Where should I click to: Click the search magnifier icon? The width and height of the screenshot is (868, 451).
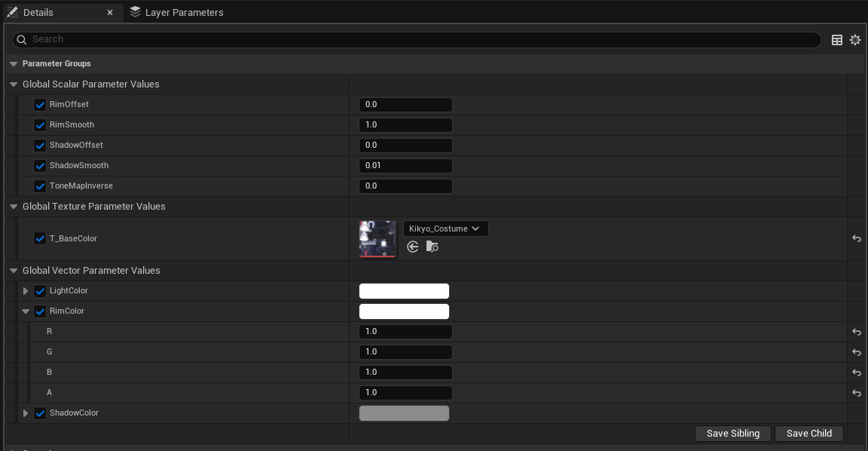(22, 39)
